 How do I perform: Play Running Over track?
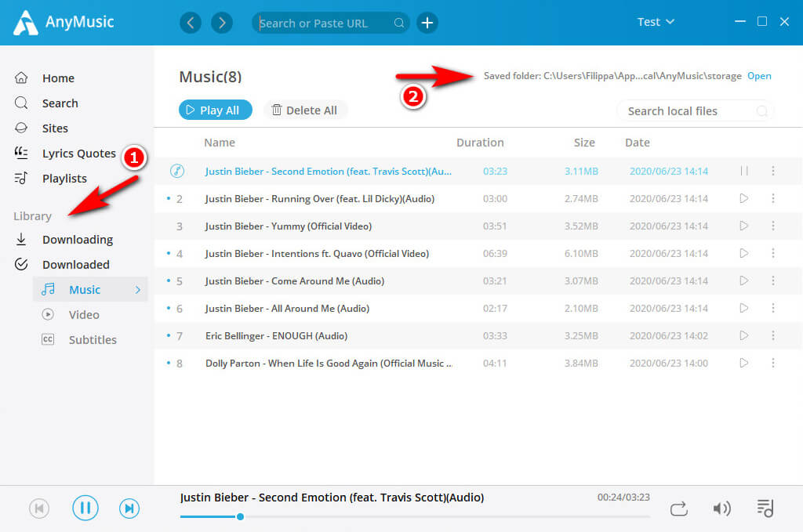744,198
